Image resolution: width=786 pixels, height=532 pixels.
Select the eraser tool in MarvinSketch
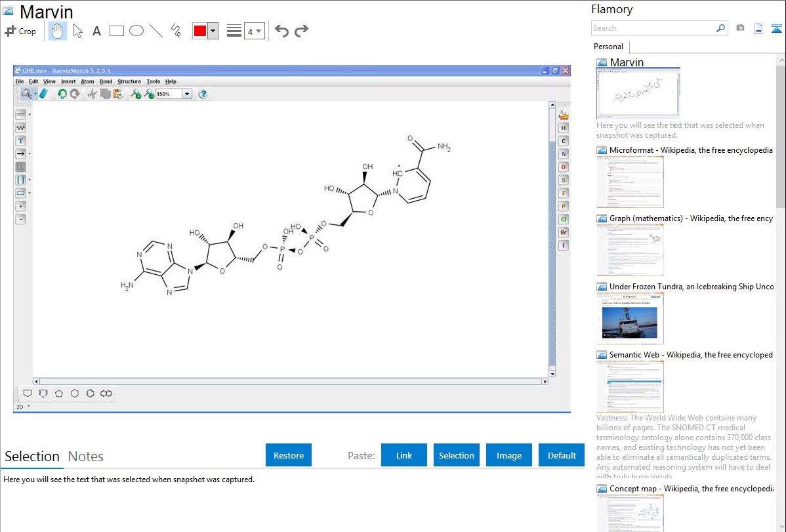pyautogui.click(x=43, y=94)
